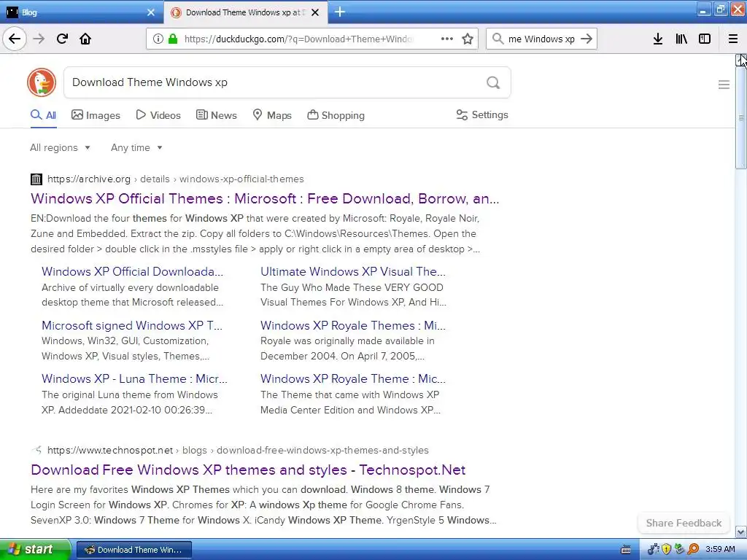Open the browser home page

[85, 39]
